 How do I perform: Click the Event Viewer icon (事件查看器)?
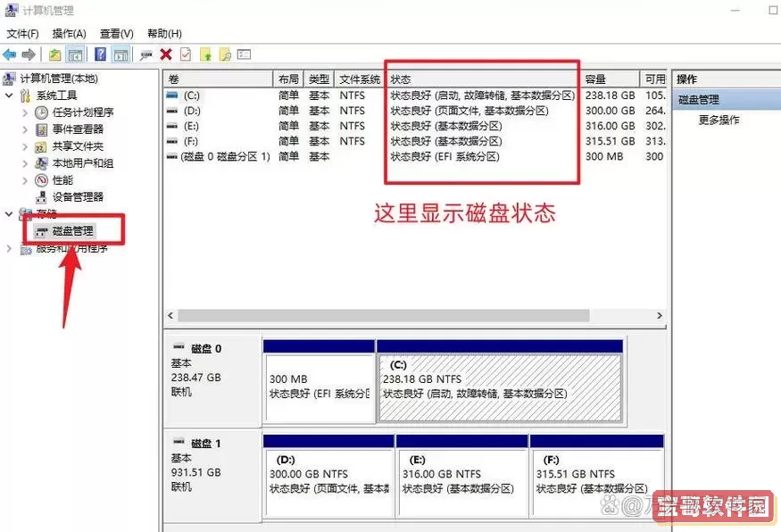click(x=41, y=129)
